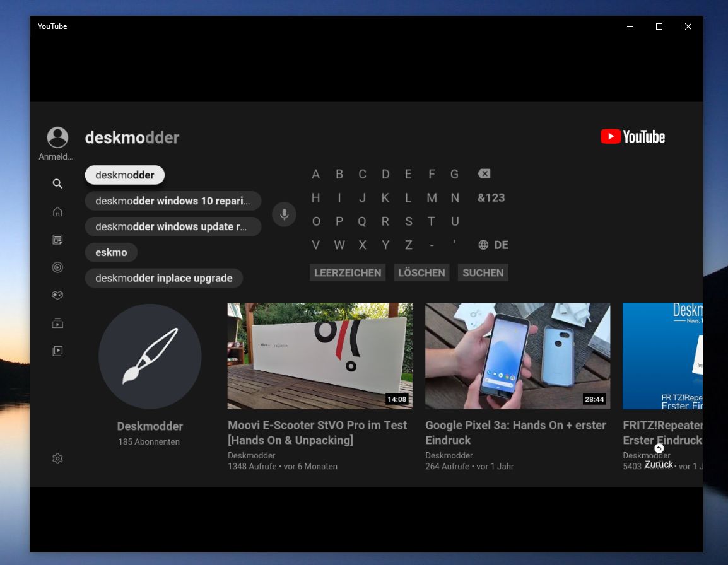Open Settings via the gear icon
The height and width of the screenshot is (565, 728).
coord(57,458)
